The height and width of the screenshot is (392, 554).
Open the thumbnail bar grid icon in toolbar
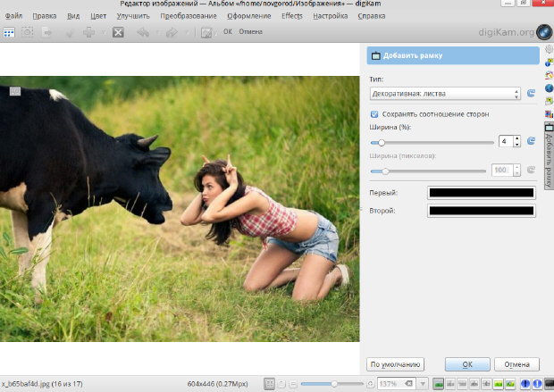pos(9,32)
